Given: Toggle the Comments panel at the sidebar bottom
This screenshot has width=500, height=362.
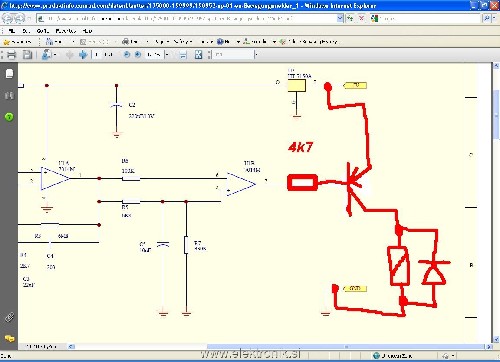Looking at the screenshot, I should point(9,338).
